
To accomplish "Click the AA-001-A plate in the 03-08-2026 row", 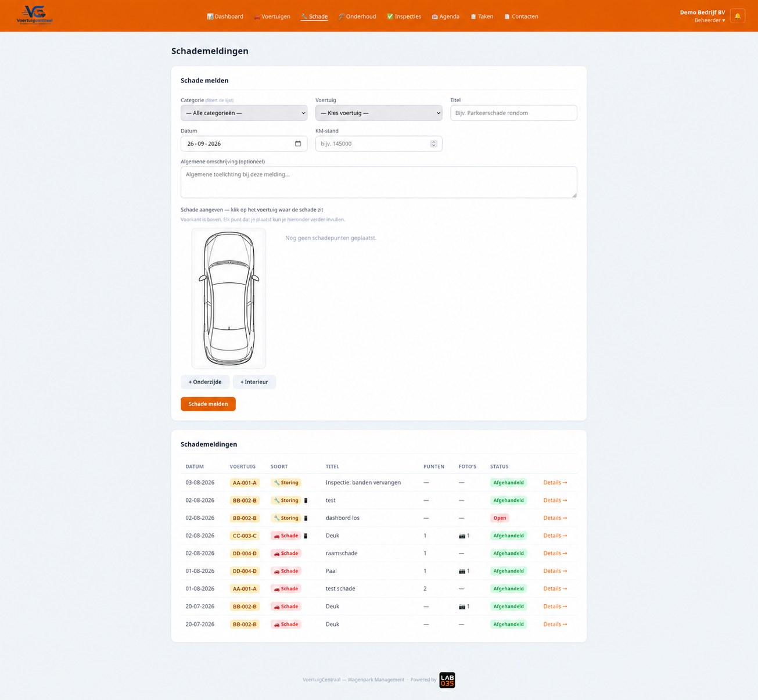I will 245,483.
